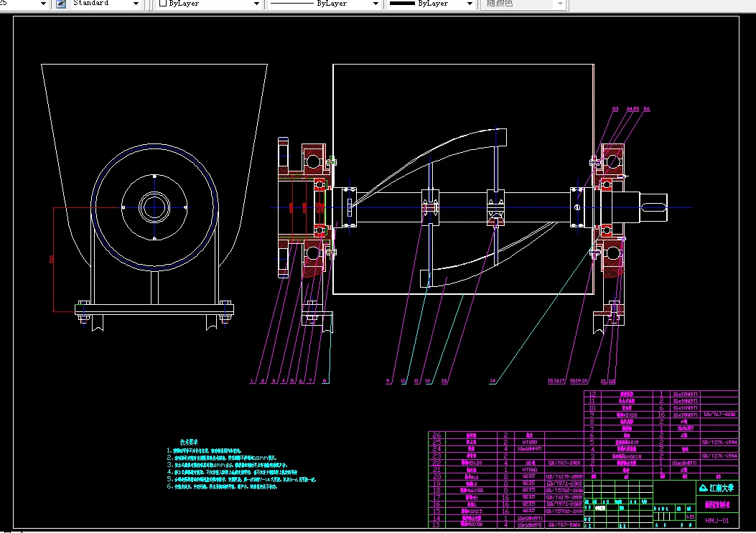Expand the dropdown arrow left of text style icon
Viewport: 756px width, 533px height.
point(42,4)
